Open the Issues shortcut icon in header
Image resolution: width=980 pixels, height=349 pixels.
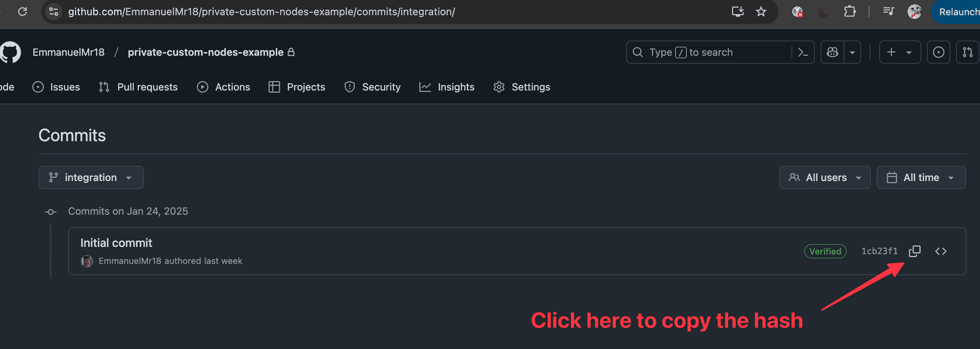[938, 52]
